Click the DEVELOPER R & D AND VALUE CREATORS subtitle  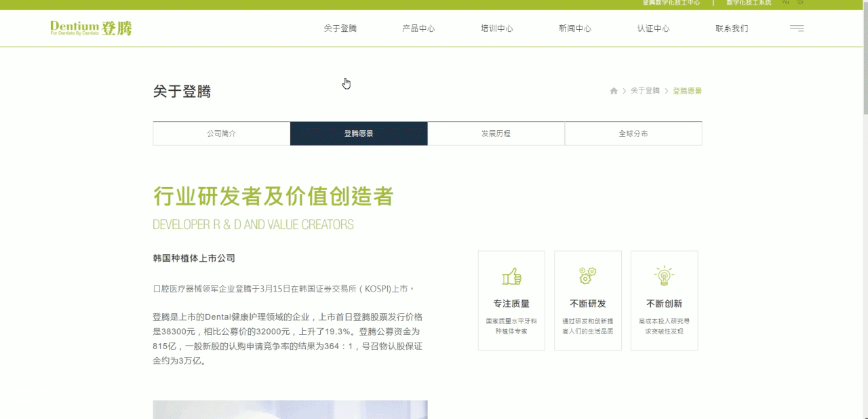pos(253,224)
